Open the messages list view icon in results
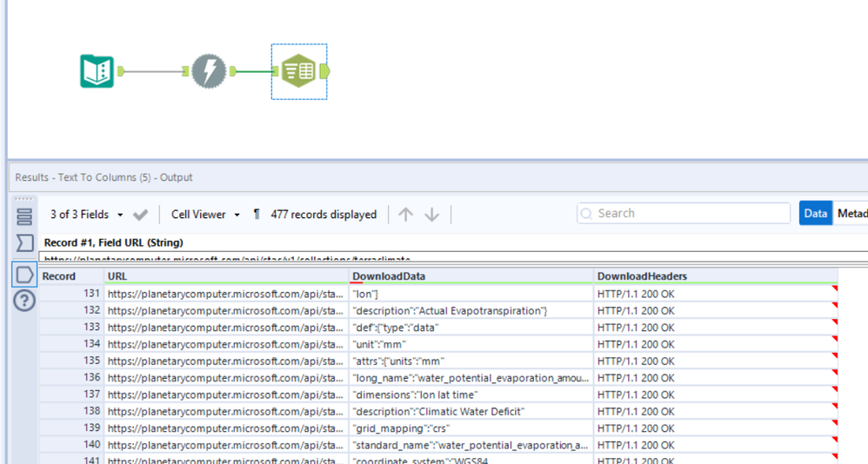Viewport: 868px width, 464px height. coord(24,216)
